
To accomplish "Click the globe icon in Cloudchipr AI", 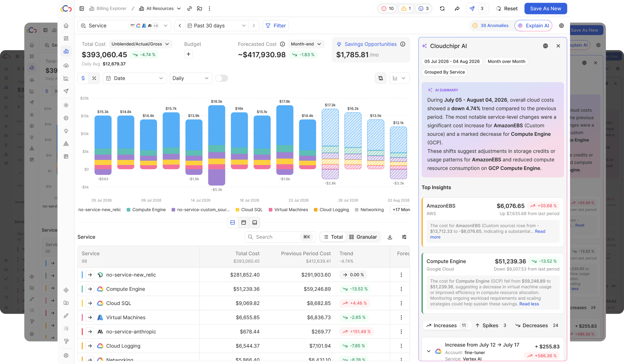I will click(x=546, y=46).
